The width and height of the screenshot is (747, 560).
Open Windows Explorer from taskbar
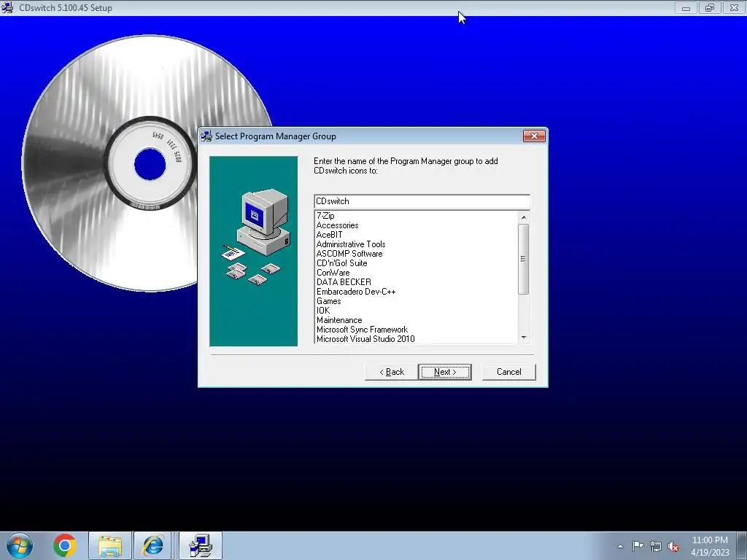(109, 545)
